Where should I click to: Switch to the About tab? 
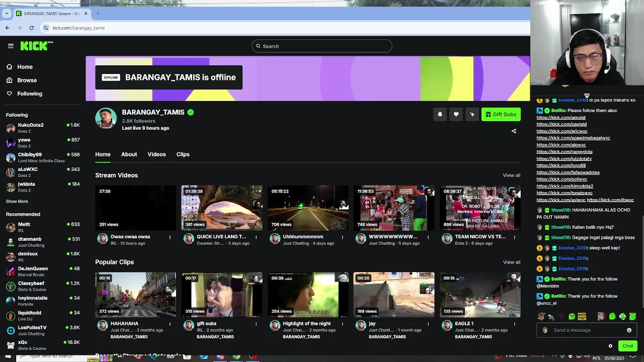click(129, 154)
